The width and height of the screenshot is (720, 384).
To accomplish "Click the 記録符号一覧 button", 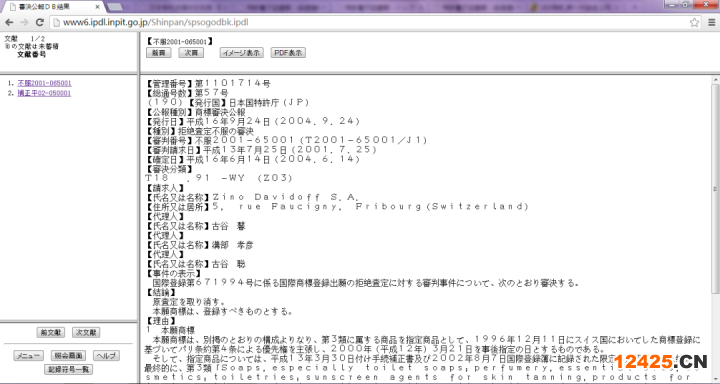I will tap(68, 369).
